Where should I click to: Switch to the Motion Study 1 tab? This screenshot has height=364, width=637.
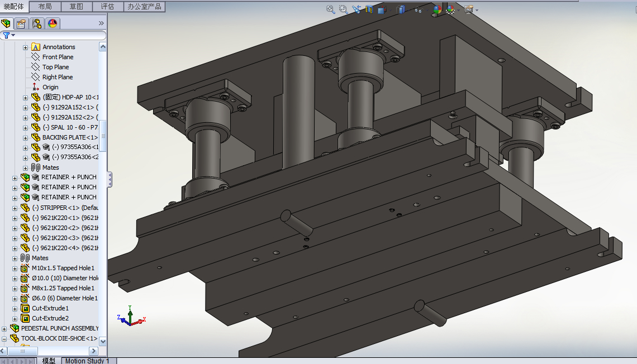pos(89,361)
